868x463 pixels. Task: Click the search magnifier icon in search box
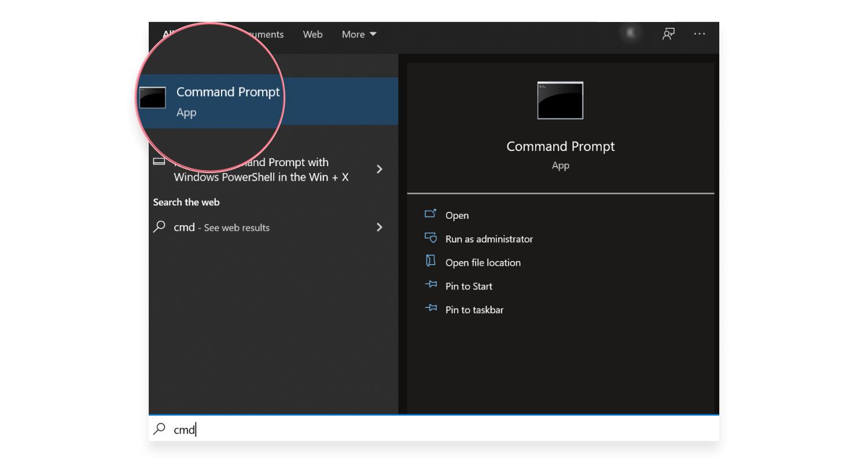pyautogui.click(x=159, y=429)
